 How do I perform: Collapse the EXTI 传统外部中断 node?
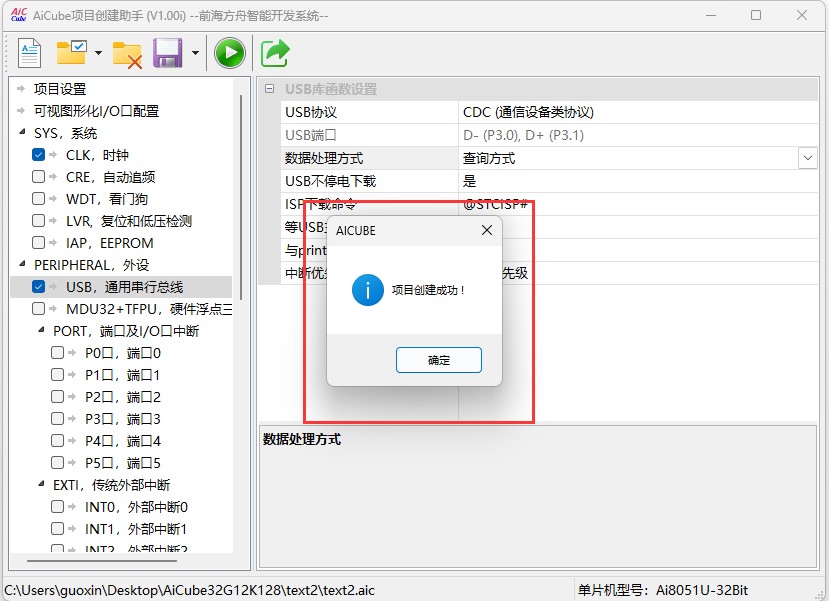click(x=41, y=484)
